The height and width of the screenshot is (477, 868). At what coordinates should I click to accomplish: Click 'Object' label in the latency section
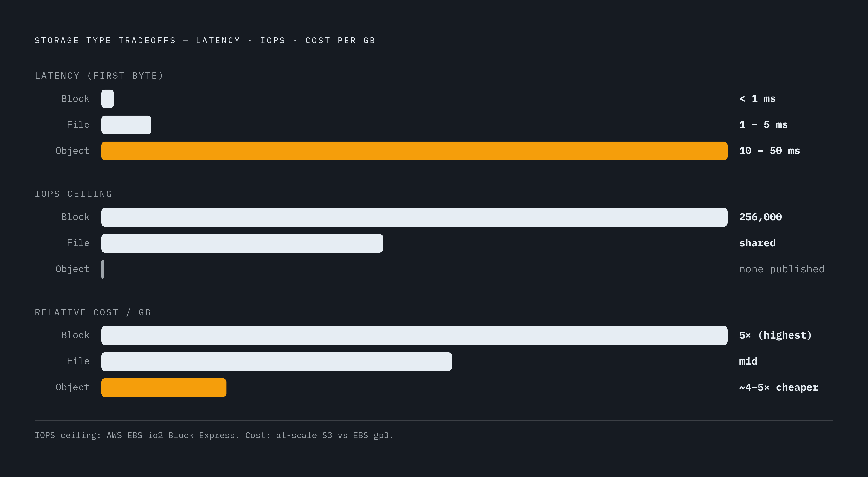73,151
